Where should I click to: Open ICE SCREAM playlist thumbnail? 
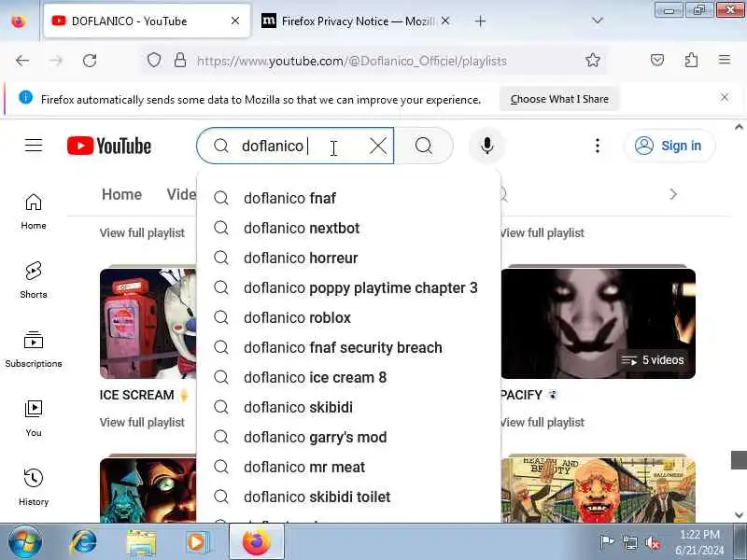click(148, 323)
